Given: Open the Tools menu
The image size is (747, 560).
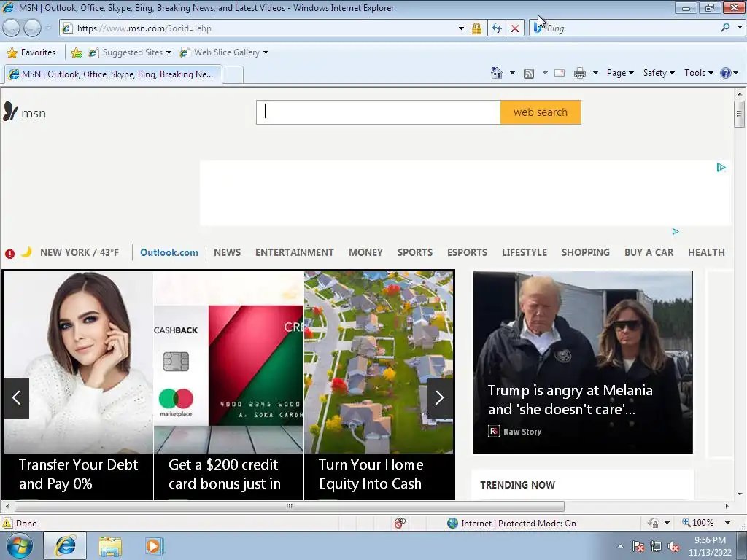Looking at the screenshot, I should 698,73.
